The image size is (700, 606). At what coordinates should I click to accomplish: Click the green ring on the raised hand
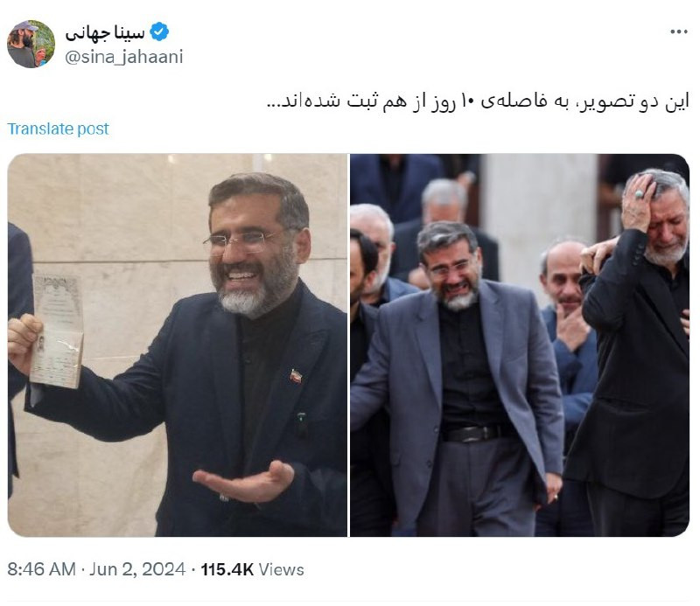pyautogui.click(x=640, y=194)
